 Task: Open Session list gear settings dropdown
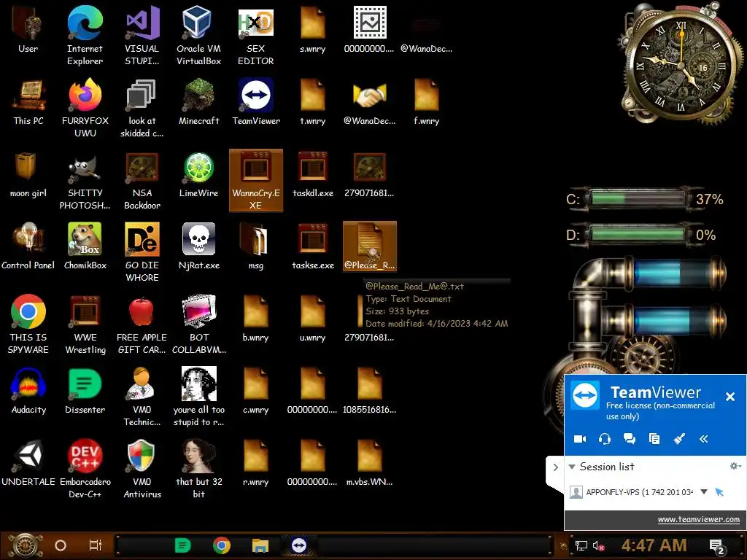tap(735, 466)
